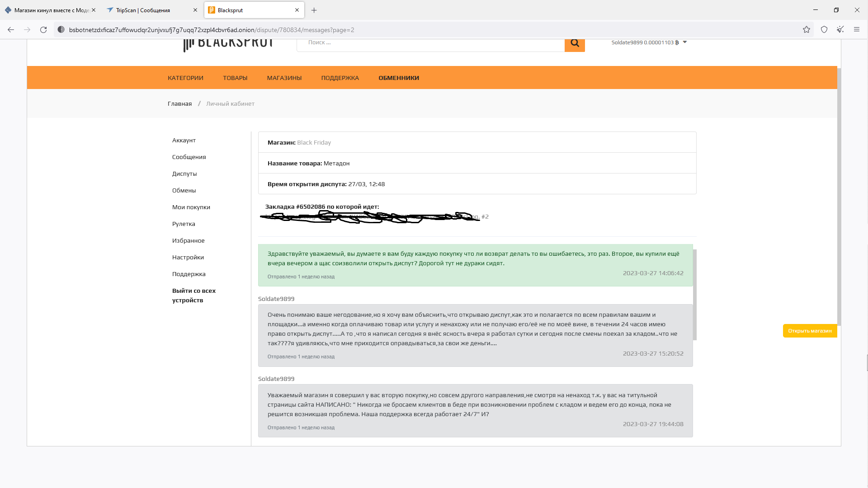Open the ОБМЕННИКИ menu item

tap(399, 78)
